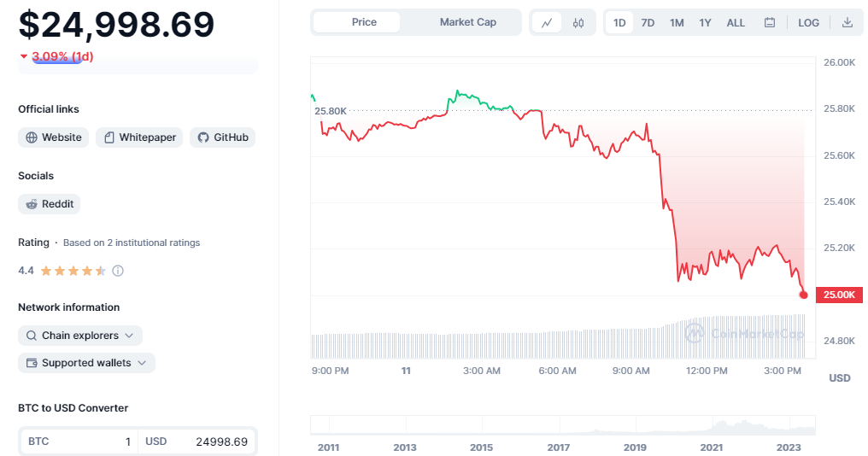Open the GitHub link

point(222,137)
